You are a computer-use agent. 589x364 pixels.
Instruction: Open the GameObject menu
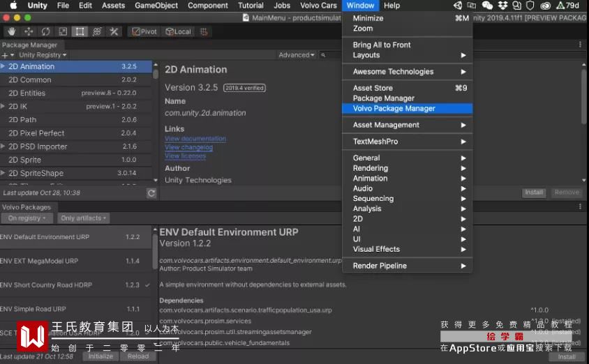(156, 6)
